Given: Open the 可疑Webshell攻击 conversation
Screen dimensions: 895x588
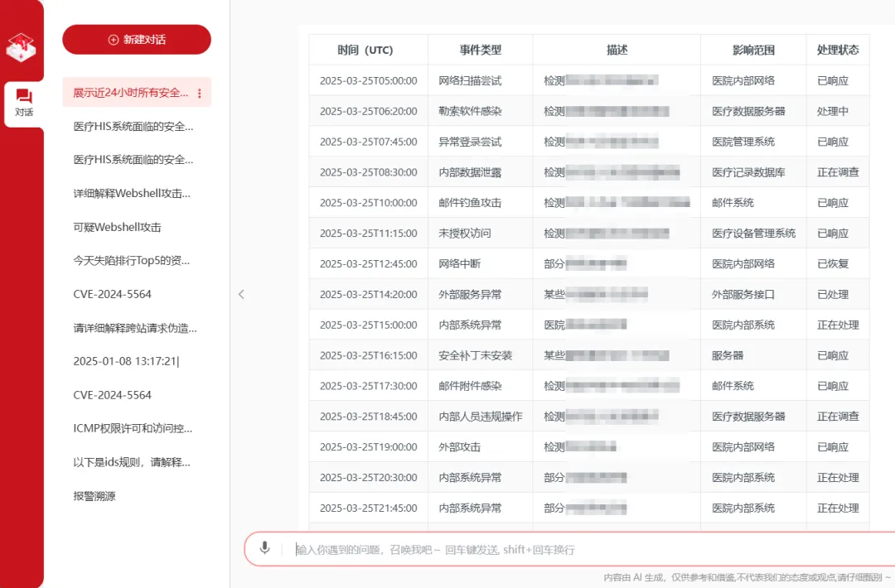Looking at the screenshot, I should pos(117,227).
